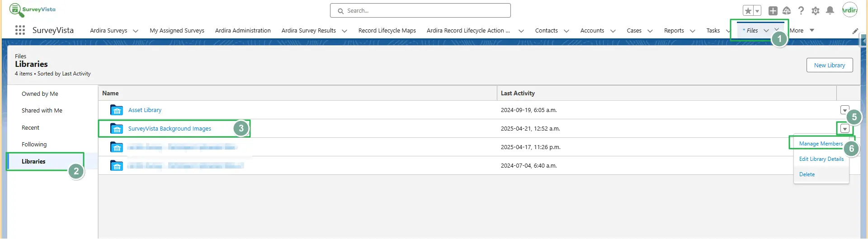Open Ardira Administration tab
The width and height of the screenshot is (868, 239).
coord(243,31)
